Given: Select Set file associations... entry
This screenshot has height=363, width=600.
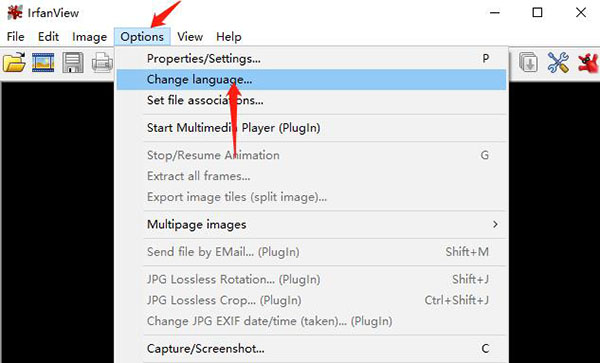Looking at the screenshot, I should click(311, 101).
